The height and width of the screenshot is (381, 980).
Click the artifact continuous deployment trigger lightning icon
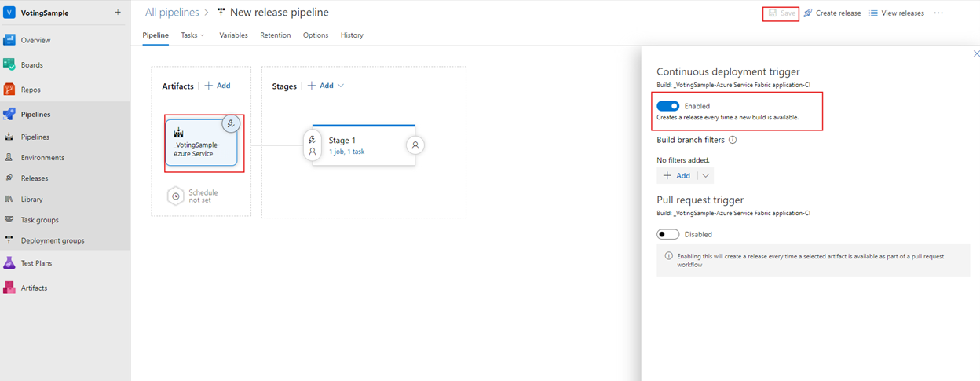pyautogui.click(x=230, y=123)
